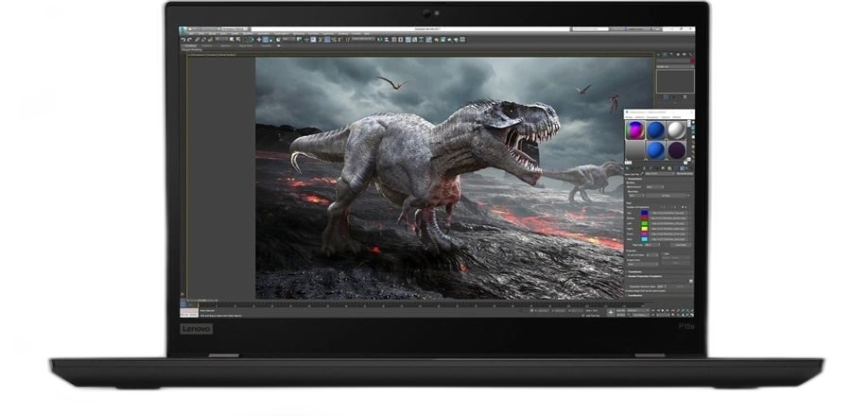Switch to the Freeform ribbon tab
Screen dimensions: 868x416
coord(207,46)
